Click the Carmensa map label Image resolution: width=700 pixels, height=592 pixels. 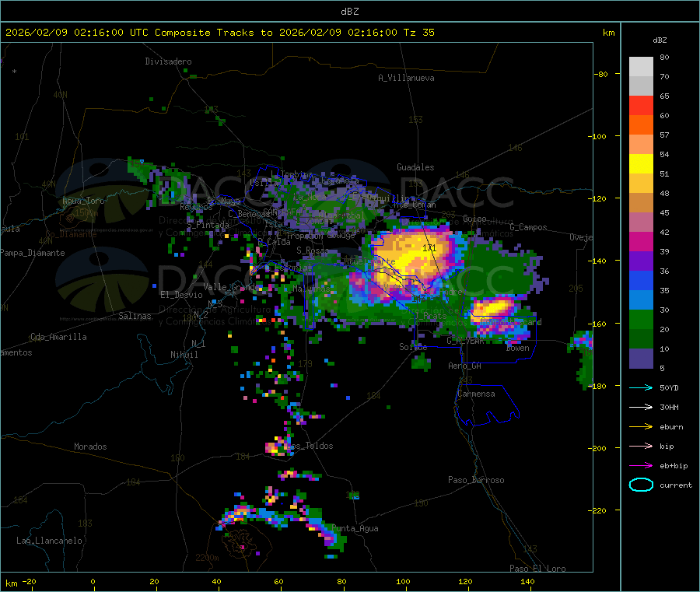pyautogui.click(x=476, y=394)
